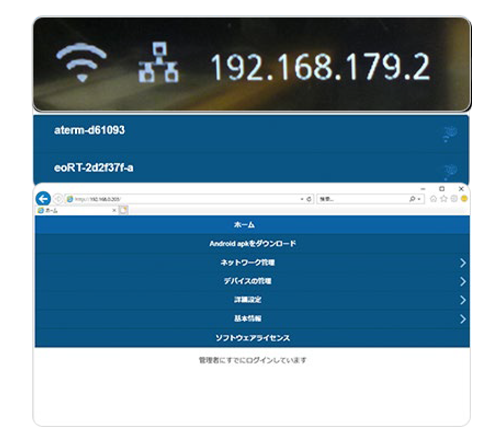Expand the ネットワーク管理 menu row

pyautogui.click(x=252, y=263)
